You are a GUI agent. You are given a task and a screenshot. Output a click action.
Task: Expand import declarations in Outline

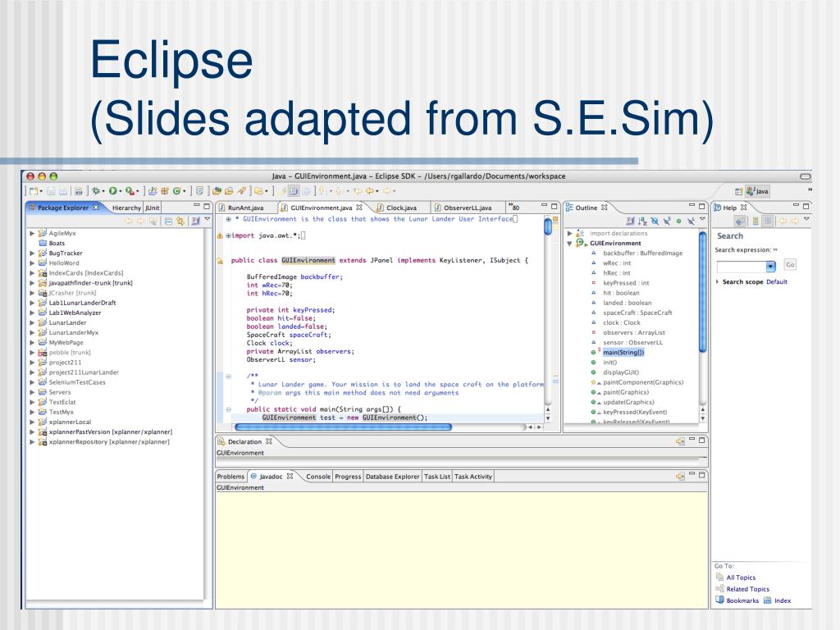click(x=569, y=234)
